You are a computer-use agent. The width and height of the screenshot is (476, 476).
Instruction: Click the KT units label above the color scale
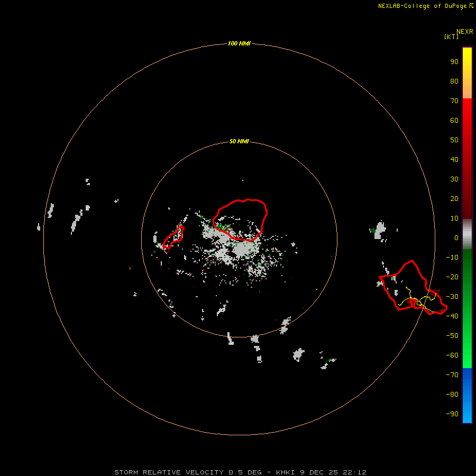point(452,36)
